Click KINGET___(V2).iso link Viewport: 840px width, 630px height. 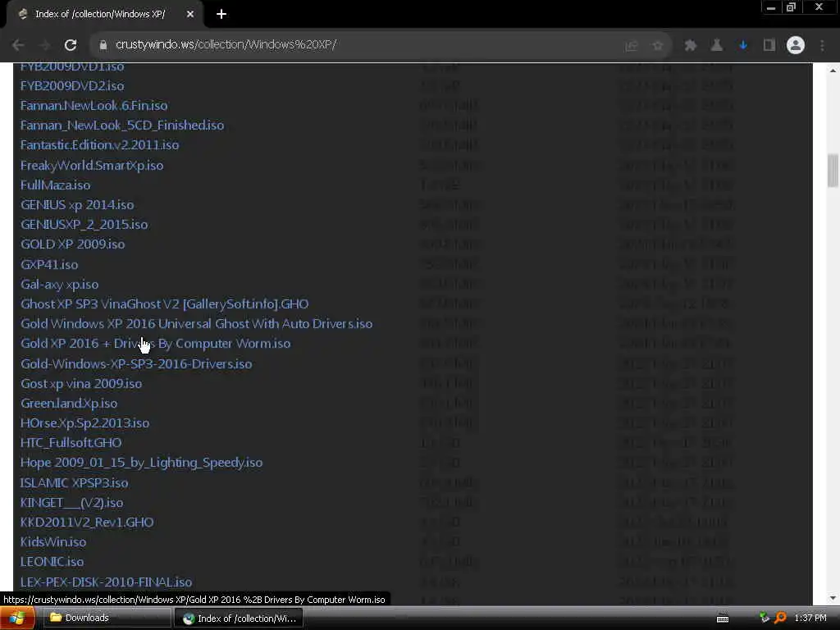pos(72,503)
